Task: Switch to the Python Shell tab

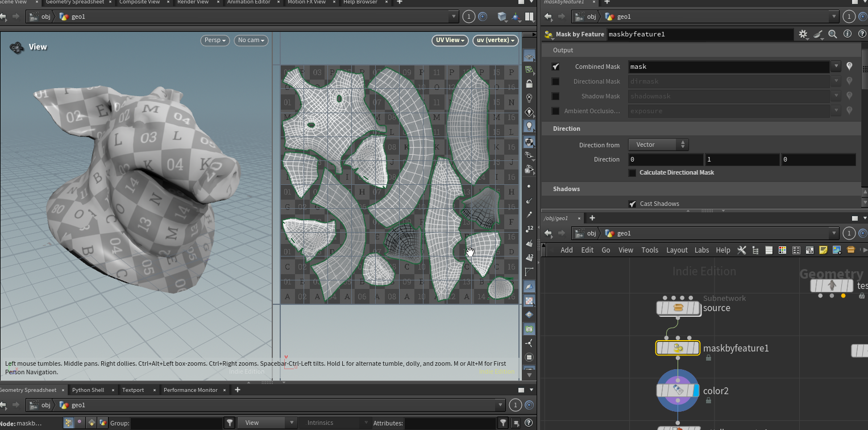Action: [88, 390]
